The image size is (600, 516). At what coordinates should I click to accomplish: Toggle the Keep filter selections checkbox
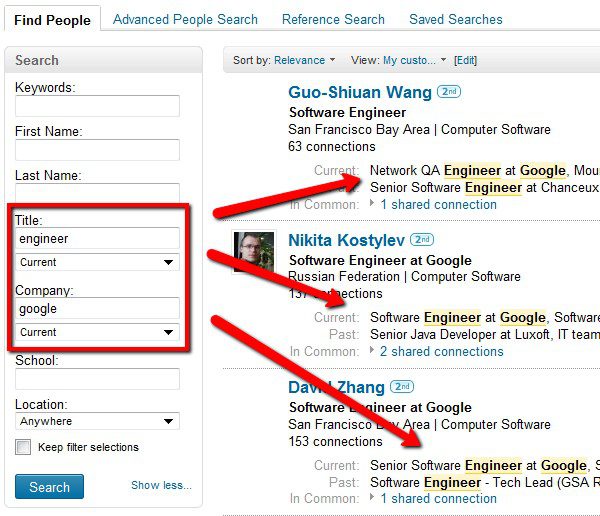pos(23,447)
